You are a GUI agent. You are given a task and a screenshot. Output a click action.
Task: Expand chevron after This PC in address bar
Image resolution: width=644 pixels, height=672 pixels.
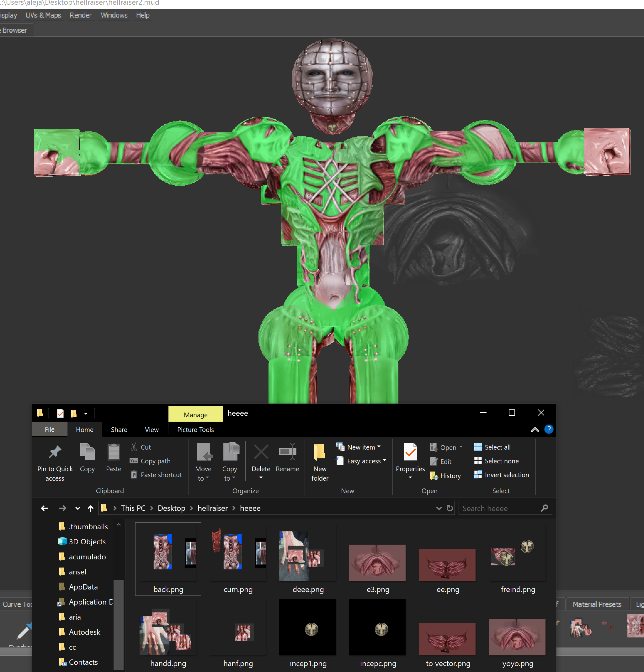click(x=152, y=508)
